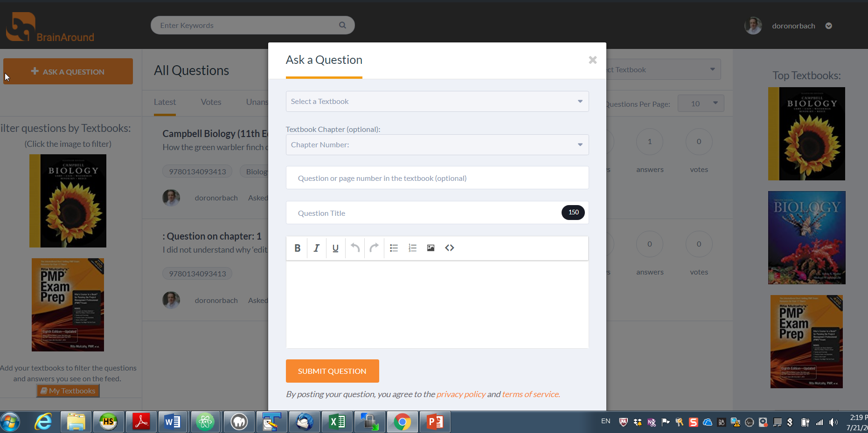Open the Select a Textbook dropdown
Image resolution: width=868 pixels, height=433 pixels.
pos(437,101)
